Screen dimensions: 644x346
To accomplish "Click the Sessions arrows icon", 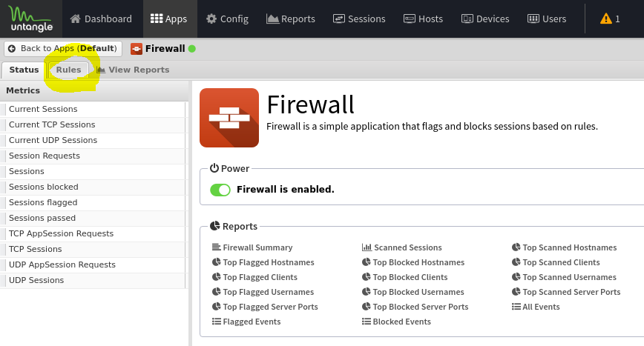I will [x=339, y=19].
